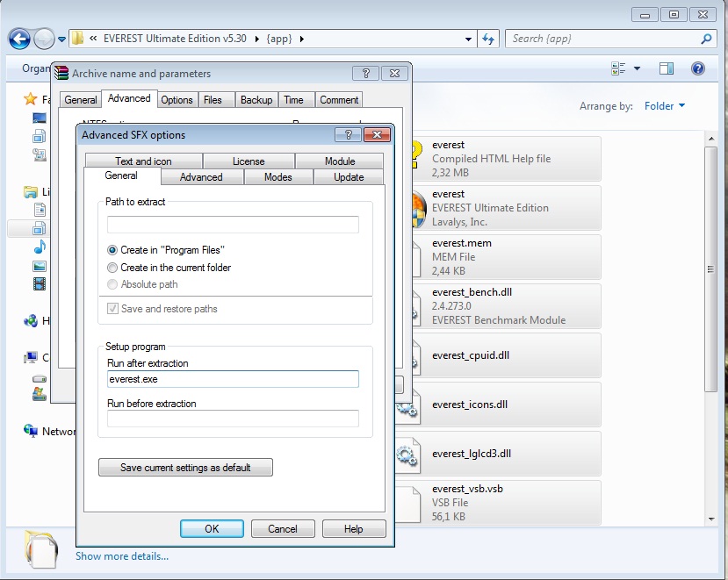Click the Favorites star icon in sidebar

(31, 98)
